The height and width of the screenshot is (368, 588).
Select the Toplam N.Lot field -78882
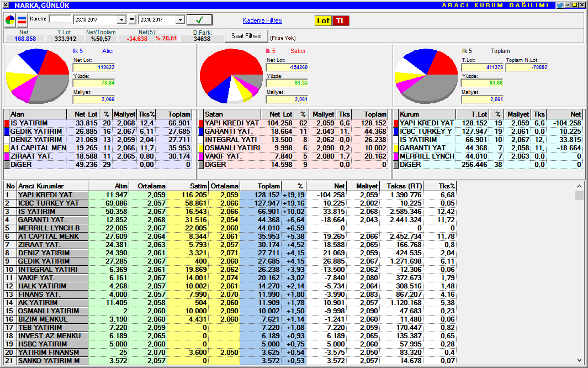tap(527, 67)
